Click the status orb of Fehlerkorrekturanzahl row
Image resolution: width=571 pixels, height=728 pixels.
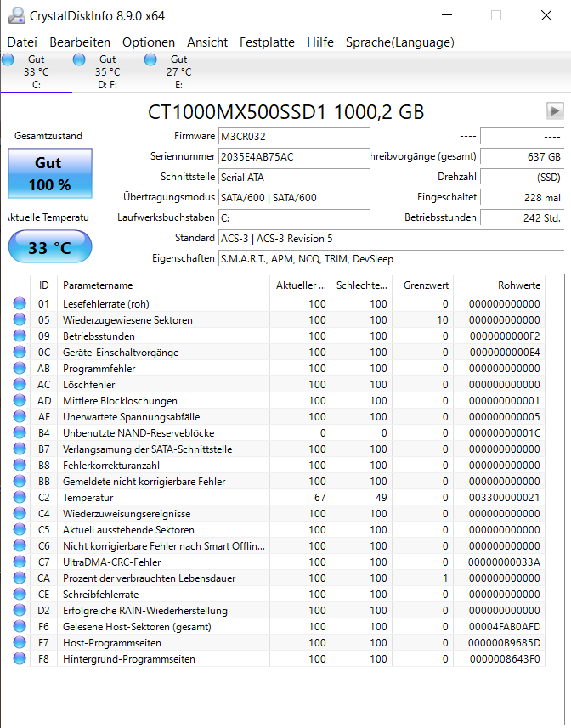[x=20, y=465]
